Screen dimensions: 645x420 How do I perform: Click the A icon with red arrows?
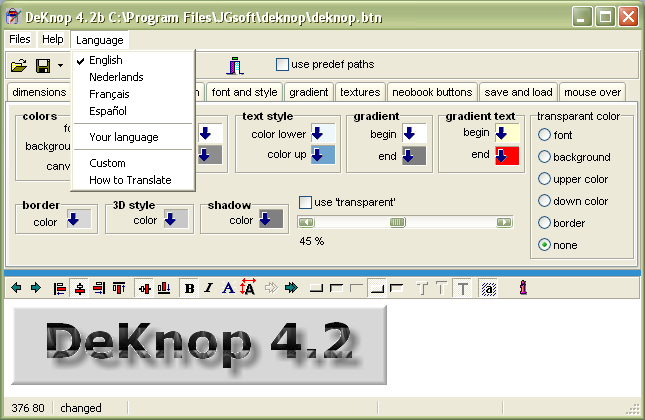point(248,287)
